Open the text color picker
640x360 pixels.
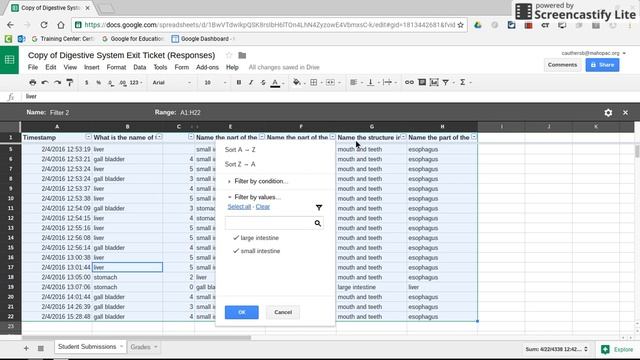pos(276,83)
